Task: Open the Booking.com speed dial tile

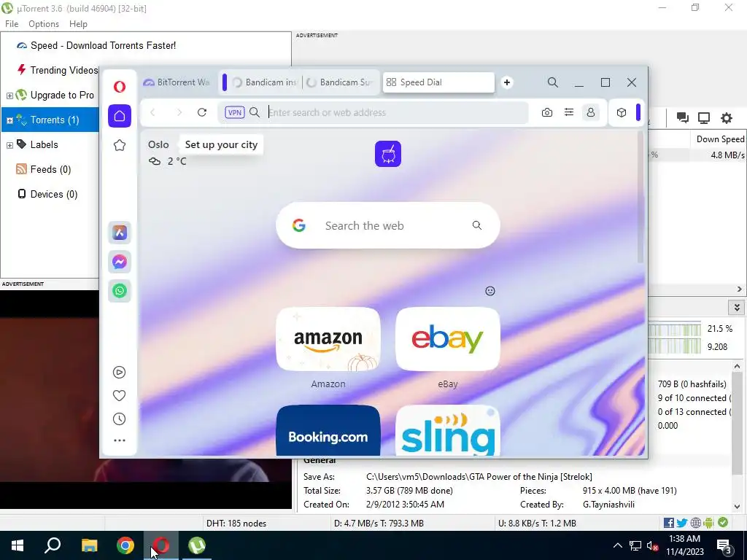Action: click(328, 430)
